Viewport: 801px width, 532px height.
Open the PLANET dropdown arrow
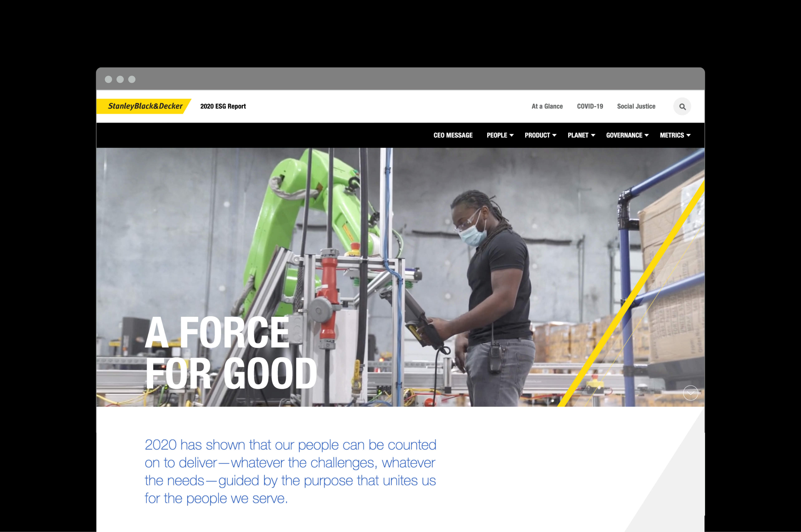593,135
